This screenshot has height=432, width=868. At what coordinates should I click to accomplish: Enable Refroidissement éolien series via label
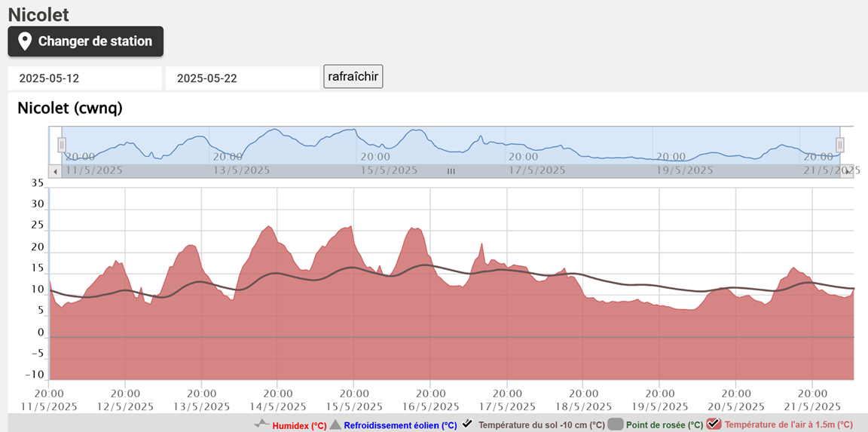coord(400,425)
